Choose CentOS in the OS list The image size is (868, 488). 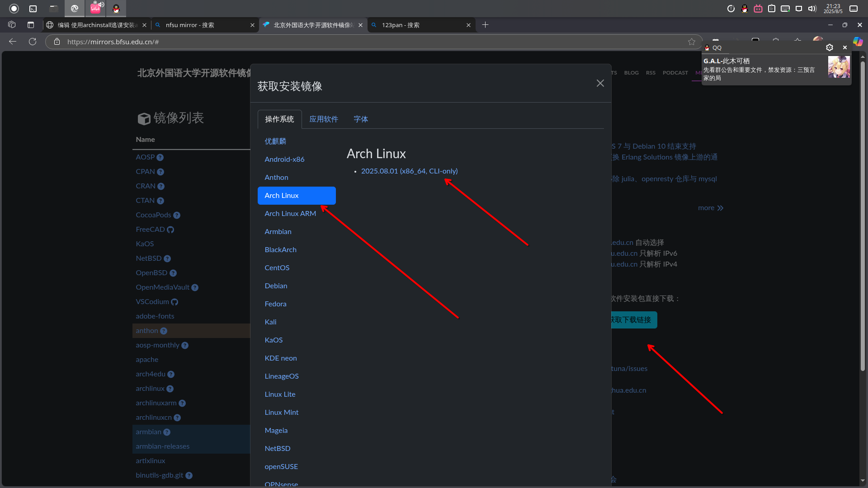coord(297,268)
